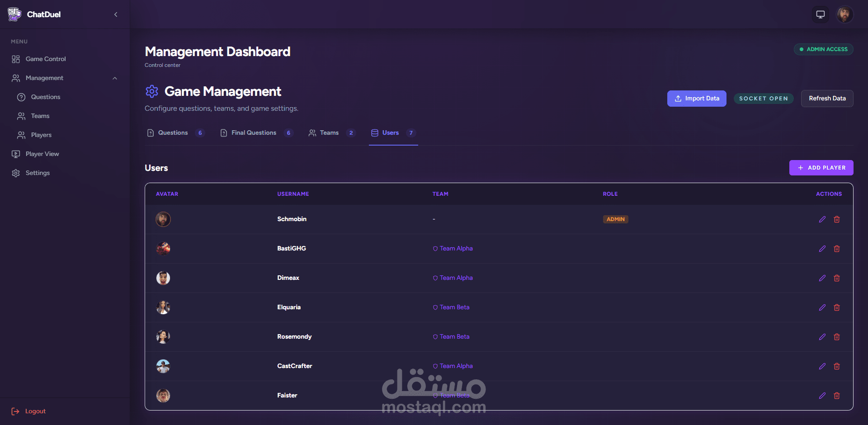Click the username Faister
Viewport: 868px width, 425px height.
pyautogui.click(x=287, y=396)
